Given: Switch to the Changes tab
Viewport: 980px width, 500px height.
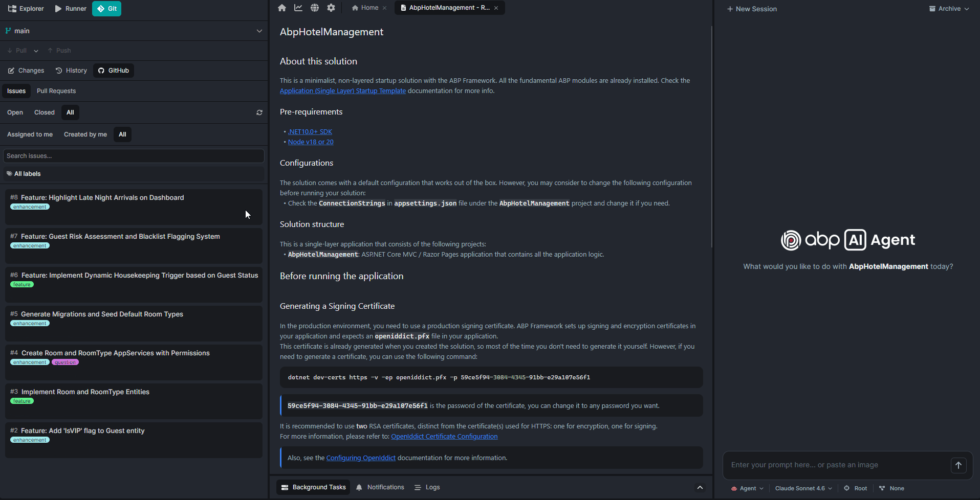Looking at the screenshot, I should 26,71.
